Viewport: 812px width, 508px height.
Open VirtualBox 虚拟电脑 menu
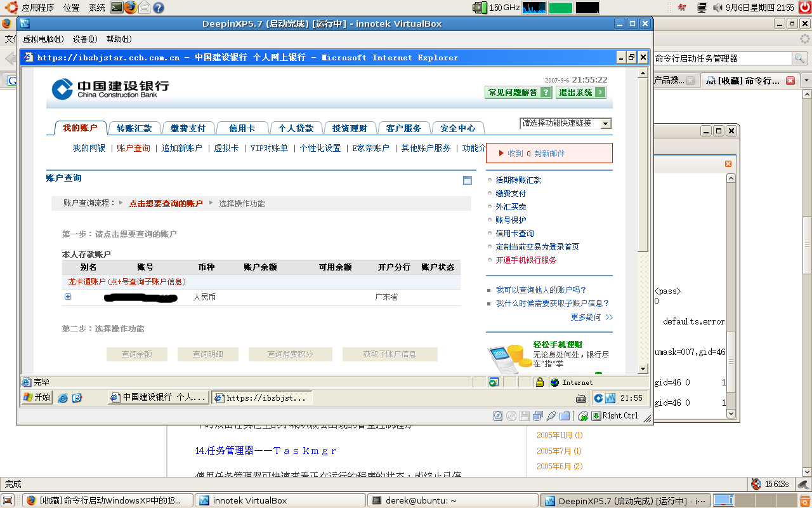coord(43,39)
